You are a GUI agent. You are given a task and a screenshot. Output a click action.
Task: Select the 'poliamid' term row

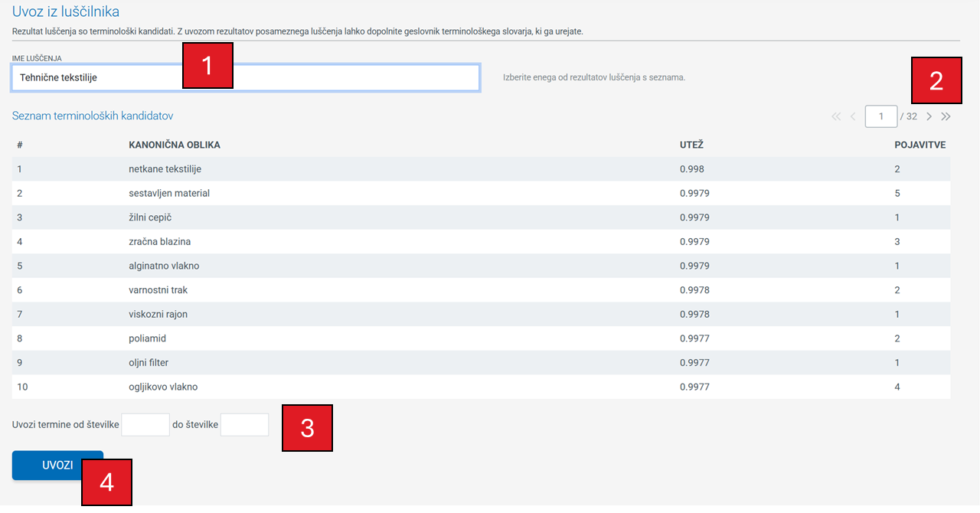147,338
